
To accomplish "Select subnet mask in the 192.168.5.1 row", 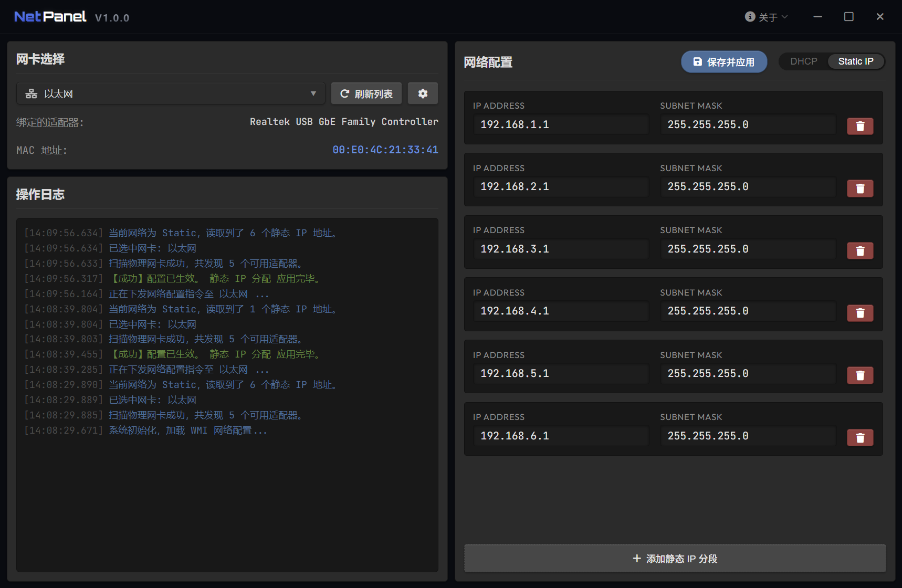I will click(x=748, y=374).
